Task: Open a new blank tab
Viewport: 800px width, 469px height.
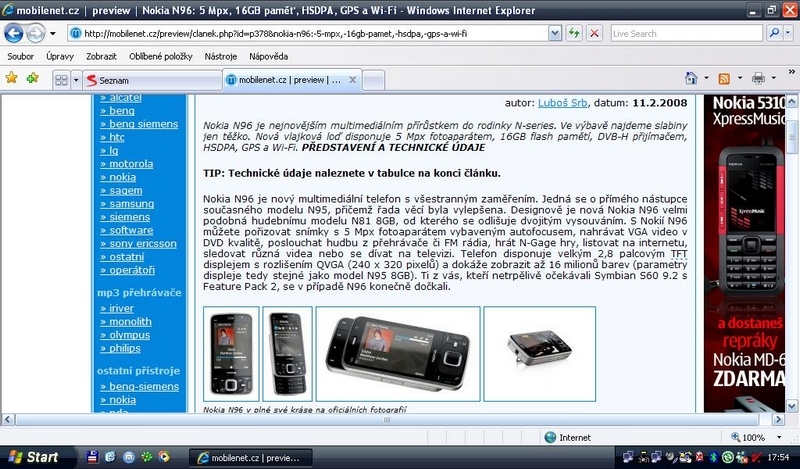Action: (373, 81)
